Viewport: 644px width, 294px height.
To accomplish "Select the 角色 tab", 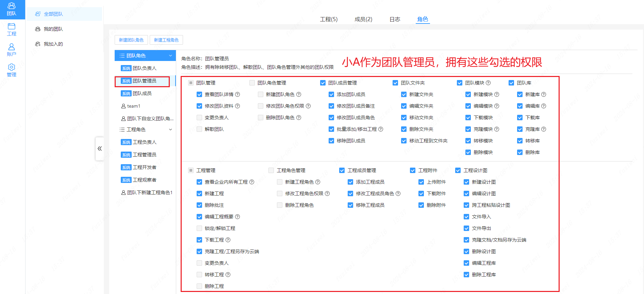I will [423, 19].
